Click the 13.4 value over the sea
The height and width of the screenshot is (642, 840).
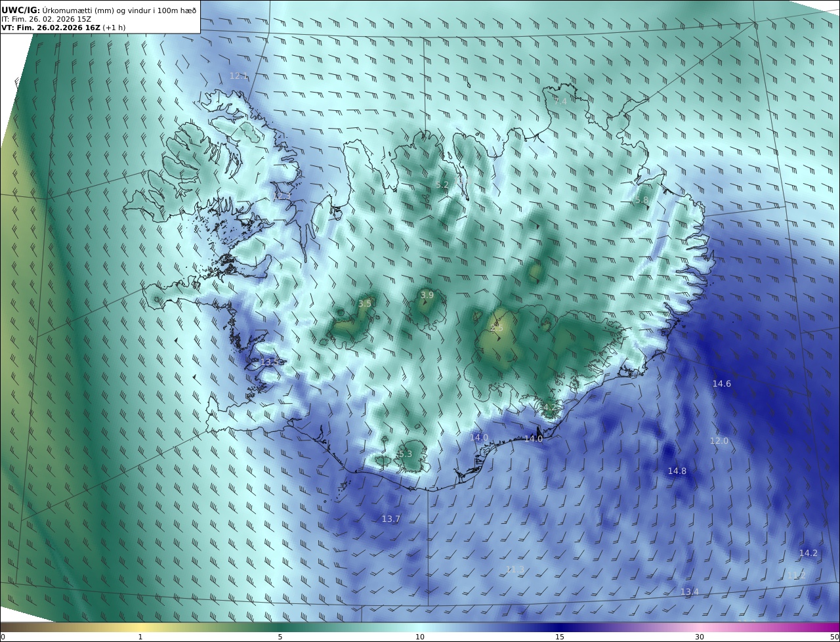click(690, 592)
